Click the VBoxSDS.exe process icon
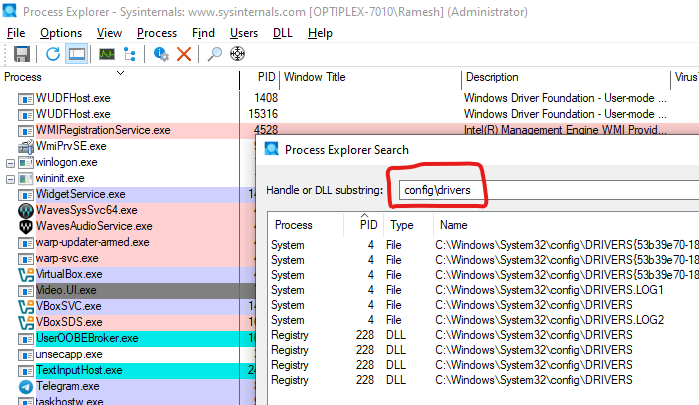The width and height of the screenshot is (699, 405). click(x=26, y=322)
